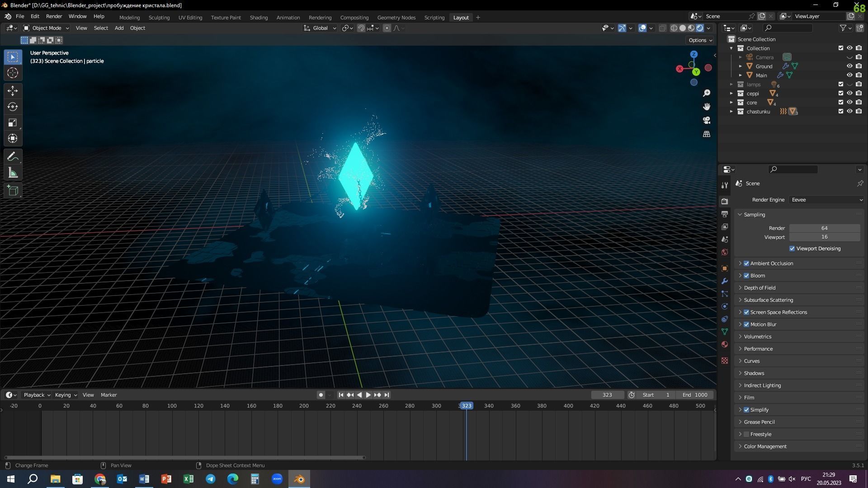Screen dimensions: 868x488
Task: Disable Ambient Occlusion checkbox
Action: pyautogui.click(x=746, y=263)
